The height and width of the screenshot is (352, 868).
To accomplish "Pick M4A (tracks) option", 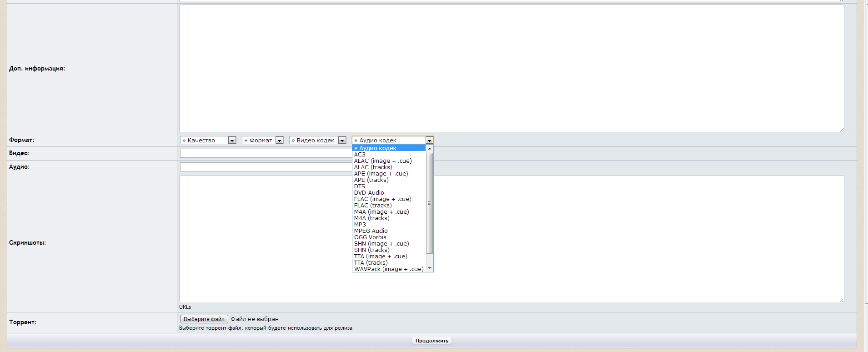I will click(x=389, y=218).
